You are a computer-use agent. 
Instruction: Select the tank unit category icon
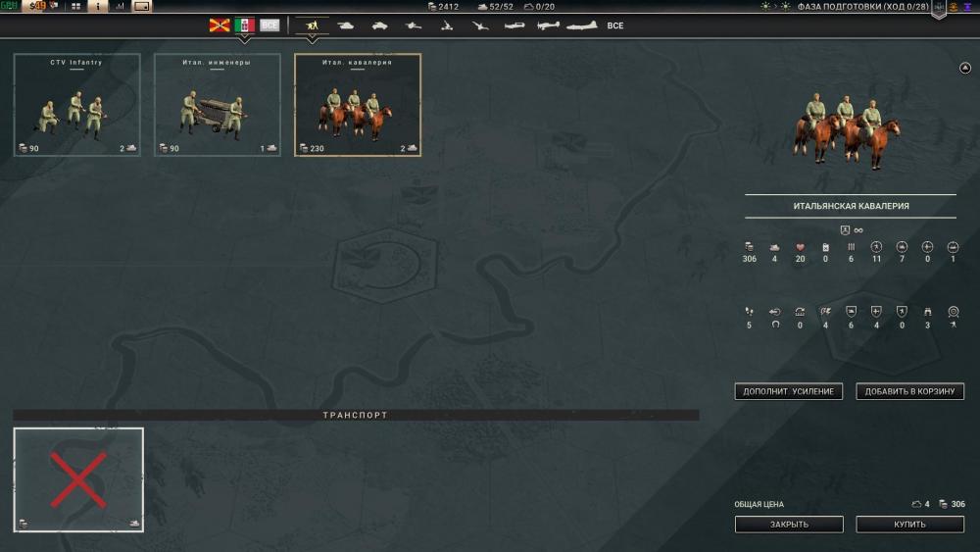tap(347, 25)
